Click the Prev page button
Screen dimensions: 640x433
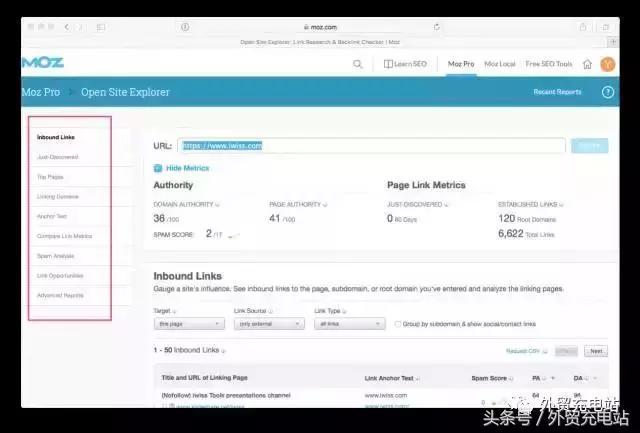(x=566, y=351)
